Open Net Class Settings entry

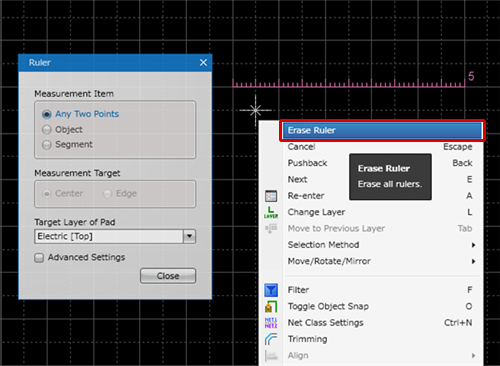coord(382,323)
